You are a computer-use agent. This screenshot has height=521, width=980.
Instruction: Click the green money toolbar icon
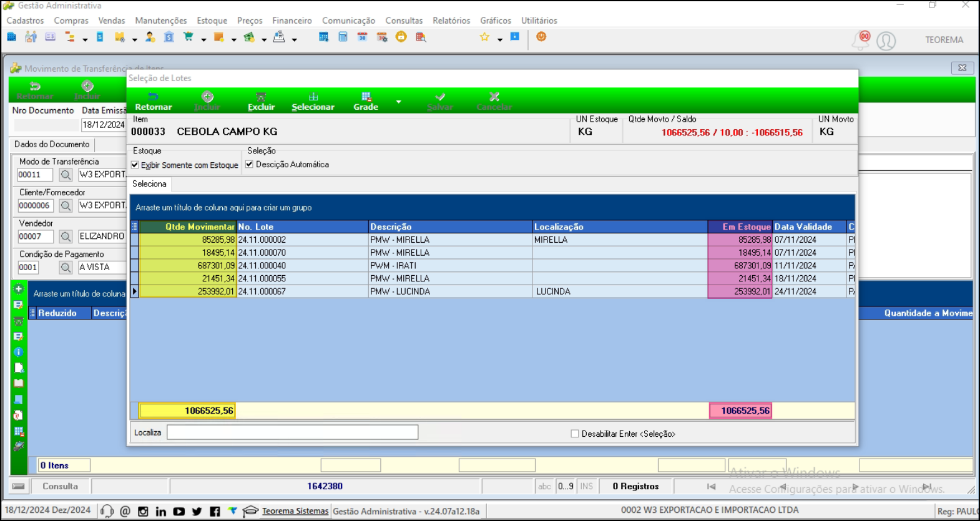[x=249, y=37]
